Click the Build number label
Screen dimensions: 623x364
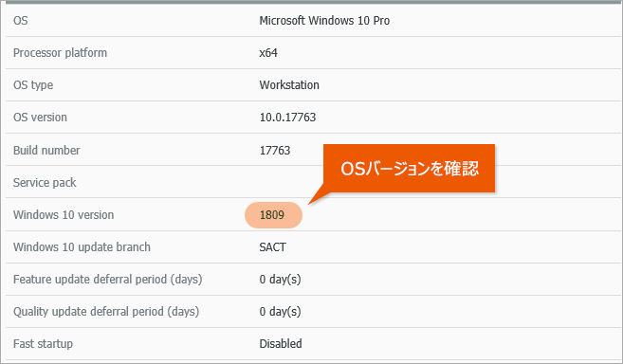46,150
